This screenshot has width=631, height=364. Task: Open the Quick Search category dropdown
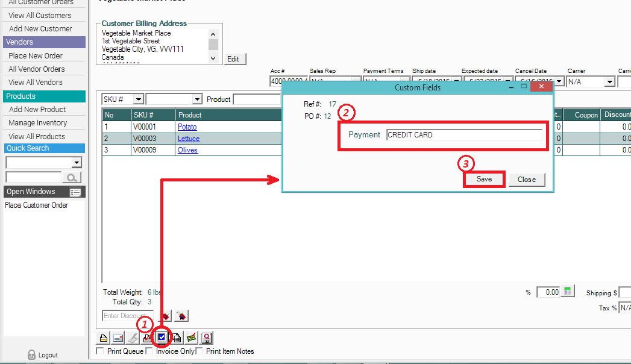pos(76,163)
